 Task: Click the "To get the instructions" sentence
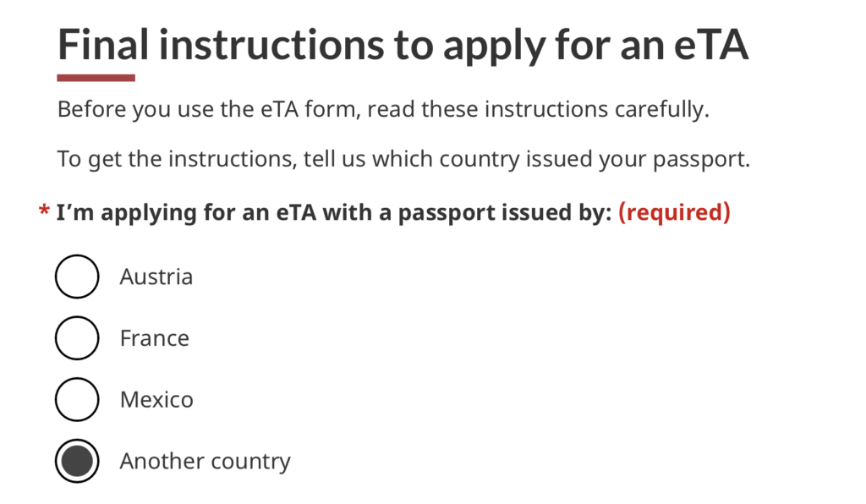(403, 158)
